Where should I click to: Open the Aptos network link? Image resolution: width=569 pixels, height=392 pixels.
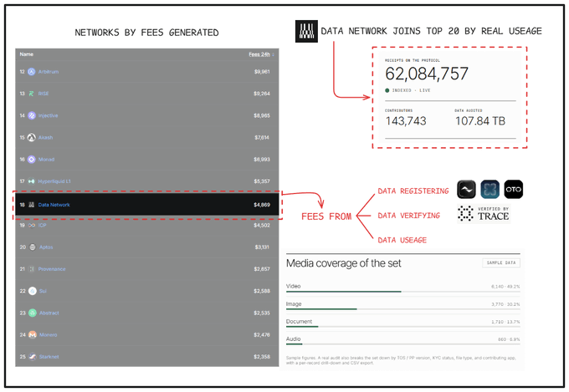[46, 247]
